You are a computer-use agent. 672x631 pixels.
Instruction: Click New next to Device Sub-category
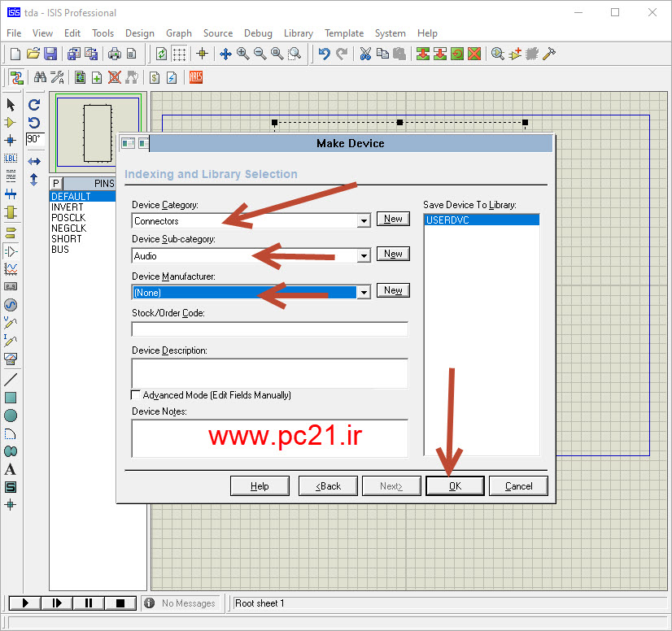pos(393,254)
